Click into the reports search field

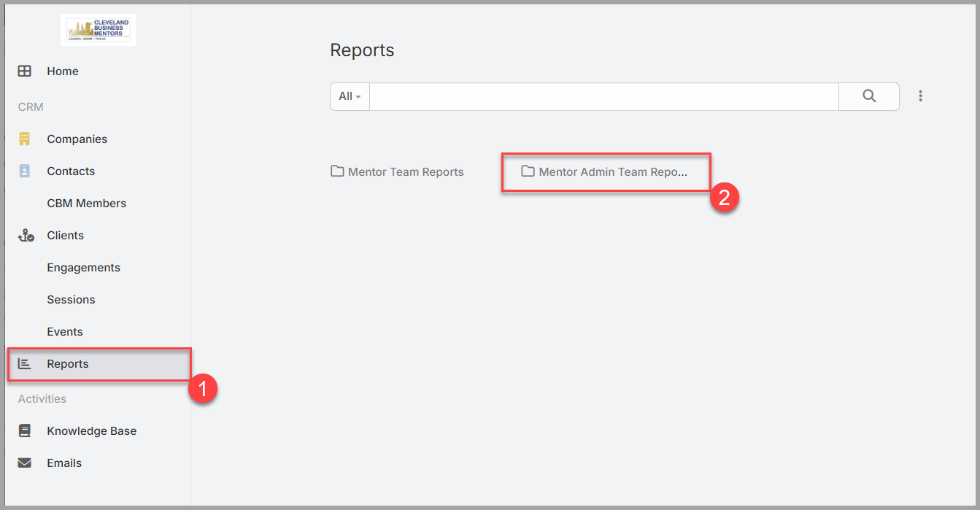coord(604,96)
